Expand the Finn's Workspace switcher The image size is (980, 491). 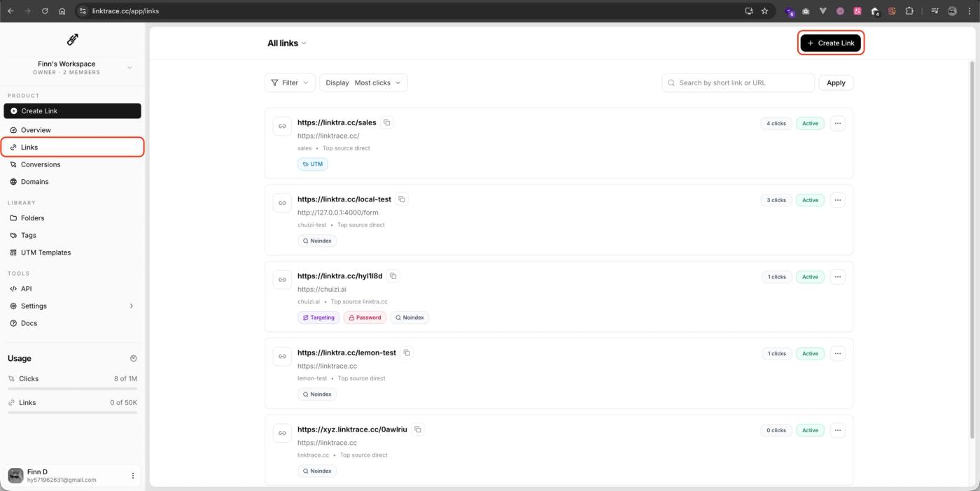click(x=129, y=68)
